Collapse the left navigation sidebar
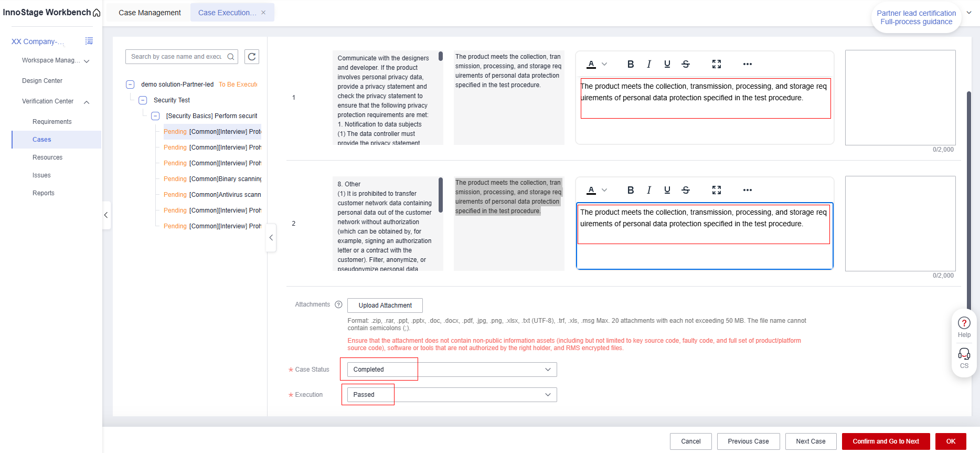The image size is (980, 453). tap(106, 215)
